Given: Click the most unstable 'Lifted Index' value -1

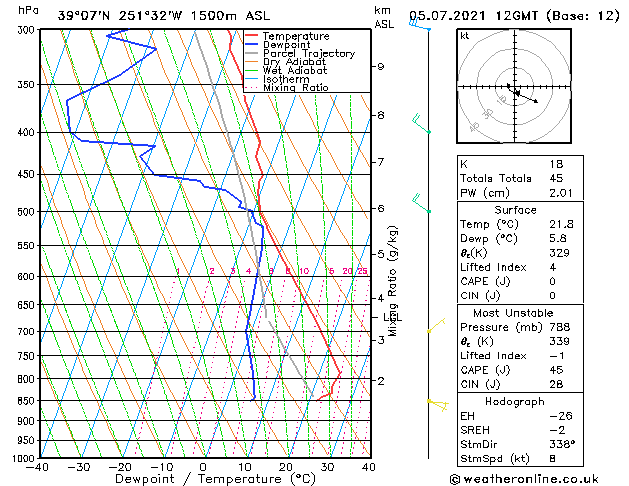Looking at the screenshot, I should click(557, 356).
